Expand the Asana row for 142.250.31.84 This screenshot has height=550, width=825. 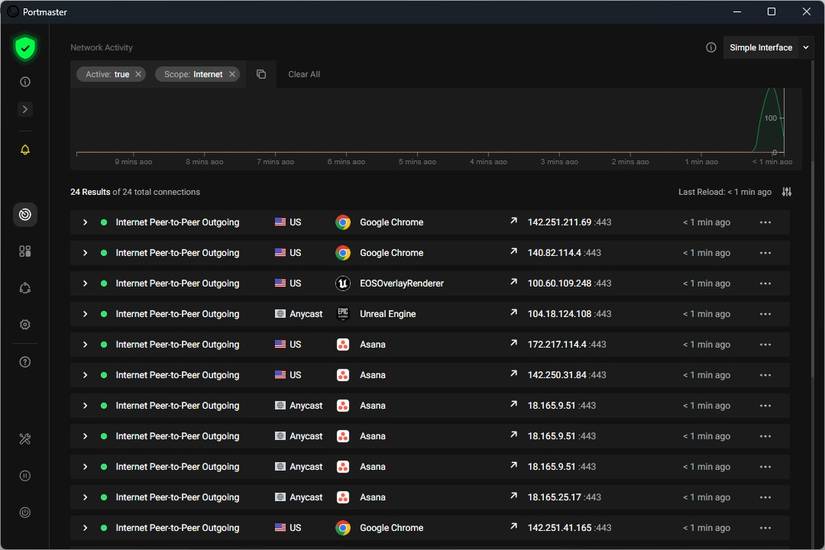click(x=85, y=375)
